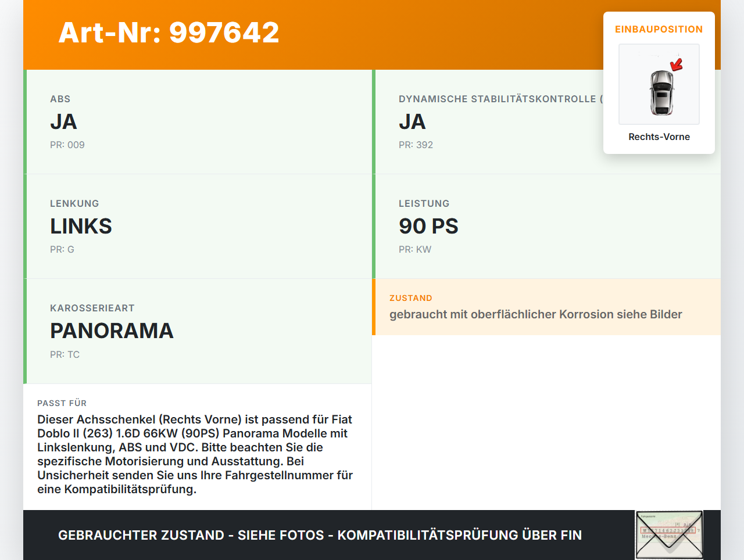
Task: Click the ZUSTAND label
Action: coord(411,298)
